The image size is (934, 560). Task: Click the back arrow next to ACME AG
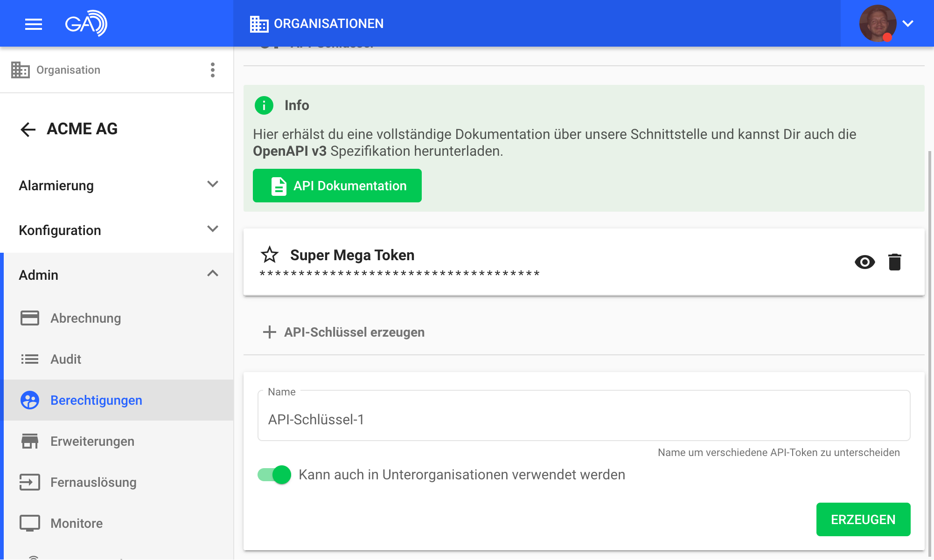28,129
